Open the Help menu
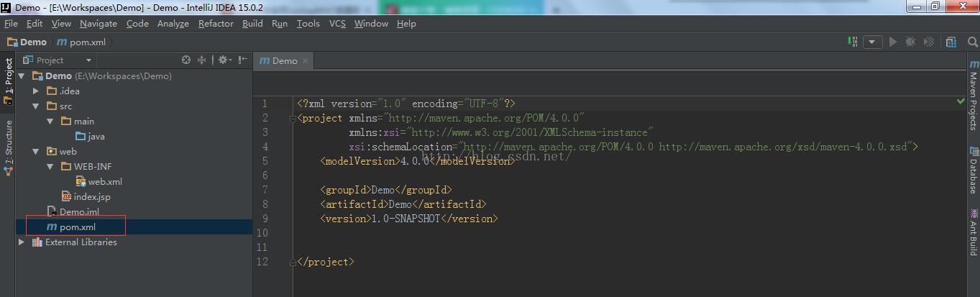Image resolution: width=980 pixels, height=297 pixels. click(x=406, y=23)
